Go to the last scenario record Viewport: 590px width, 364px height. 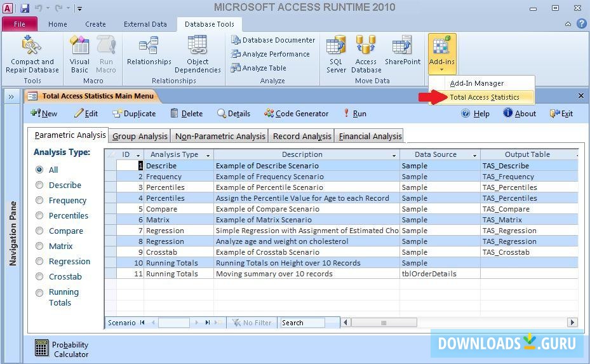[207, 323]
